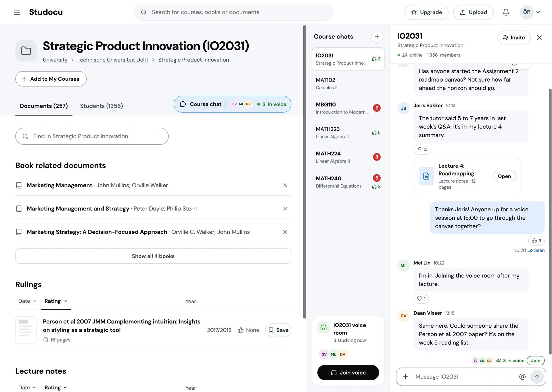
Task: Click the add attachment plus icon in the message box
Action: 405,376
